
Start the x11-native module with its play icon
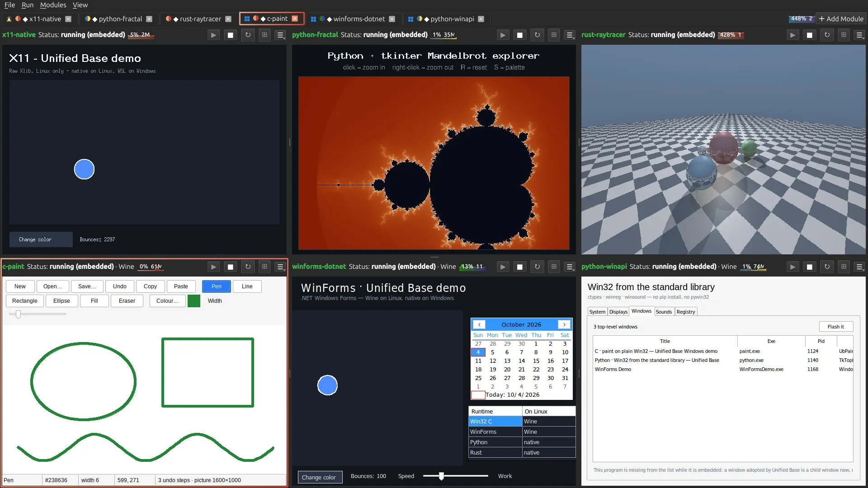pyautogui.click(x=213, y=35)
